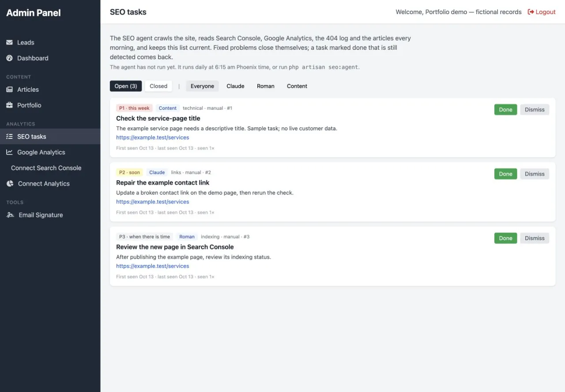Screen dimensions: 565x392
Task: Click the Articles newspaper icon
Action: tap(9, 90)
